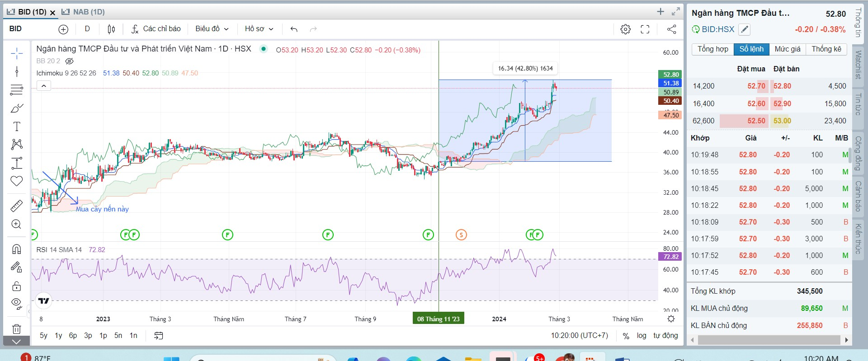Toggle tự động auto scale
Viewport: 868px width, 361px height.
click(665, 335)
